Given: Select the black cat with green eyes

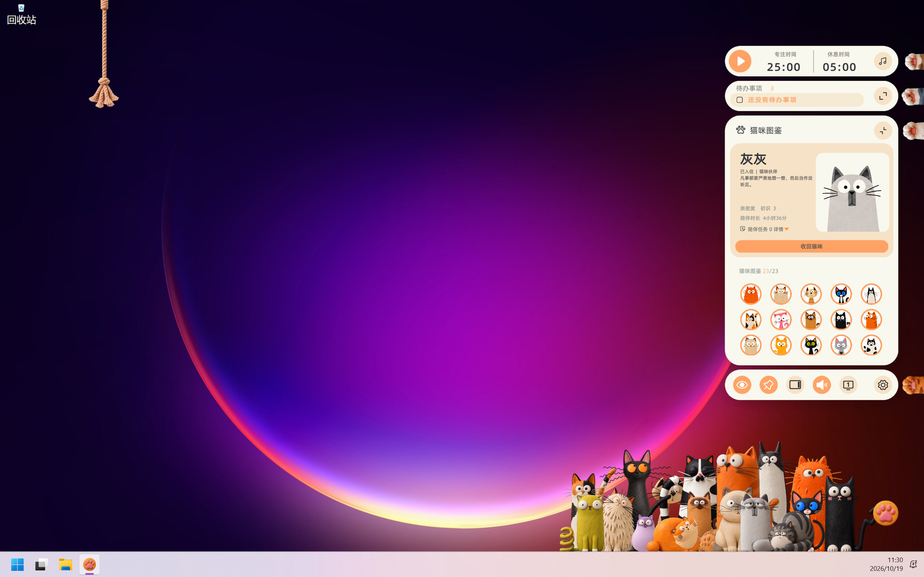Looking at the screenshot, I should click(x=811, y=345).
